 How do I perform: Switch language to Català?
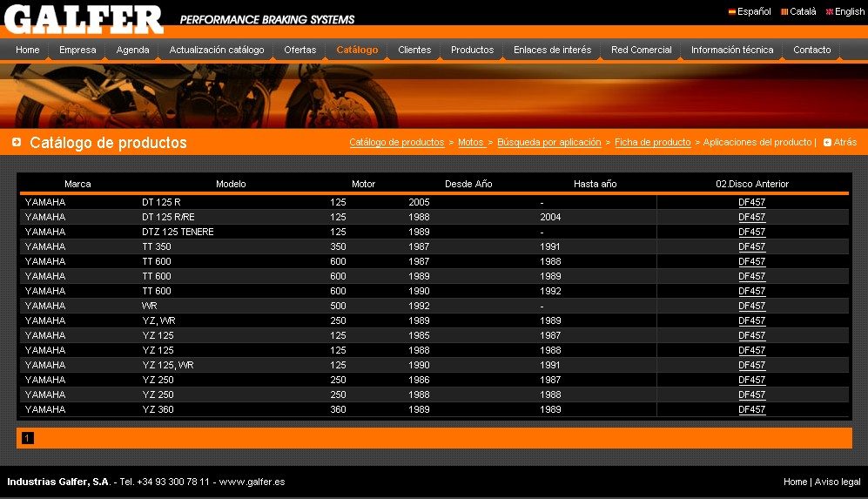tap(803, 11)
